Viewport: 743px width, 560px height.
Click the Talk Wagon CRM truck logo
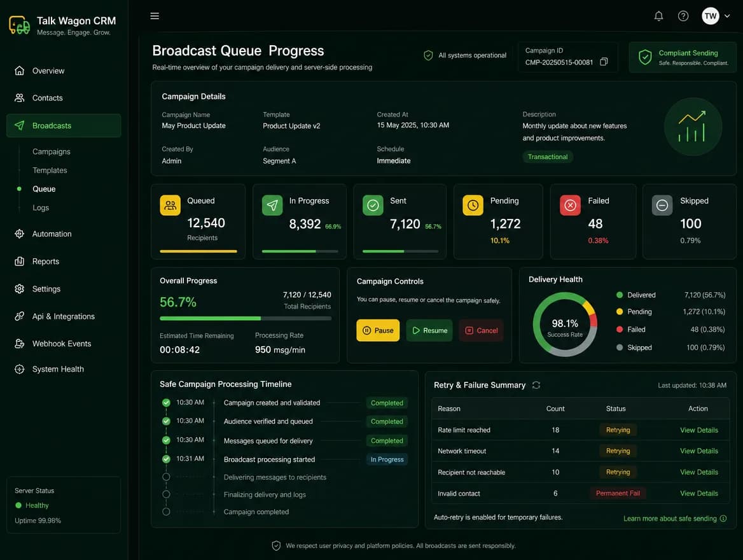point(19,25)
